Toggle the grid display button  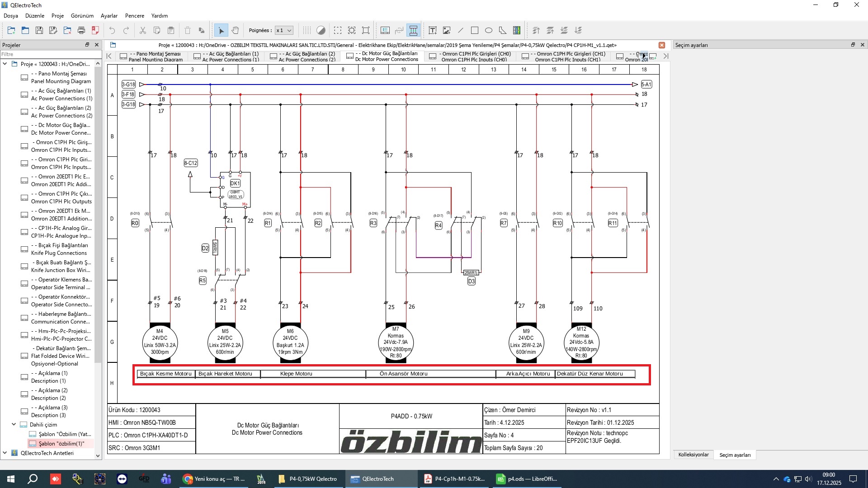pos(307,30)
